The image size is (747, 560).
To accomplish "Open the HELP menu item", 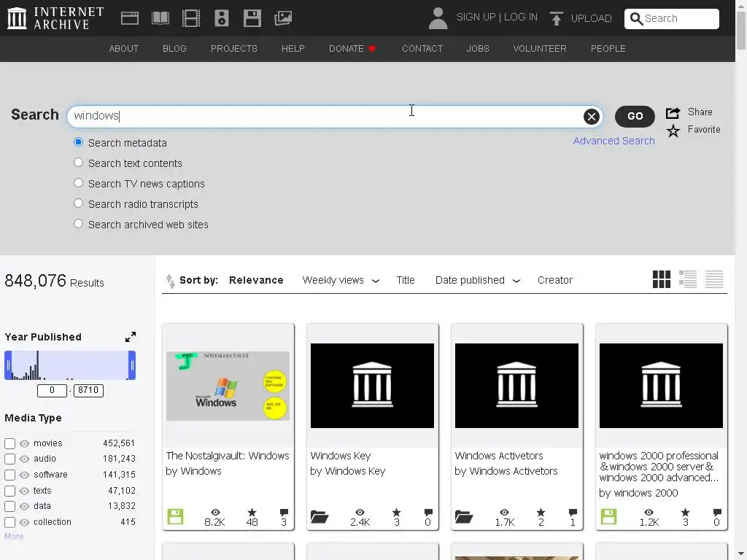I will (x=293, y=49).
